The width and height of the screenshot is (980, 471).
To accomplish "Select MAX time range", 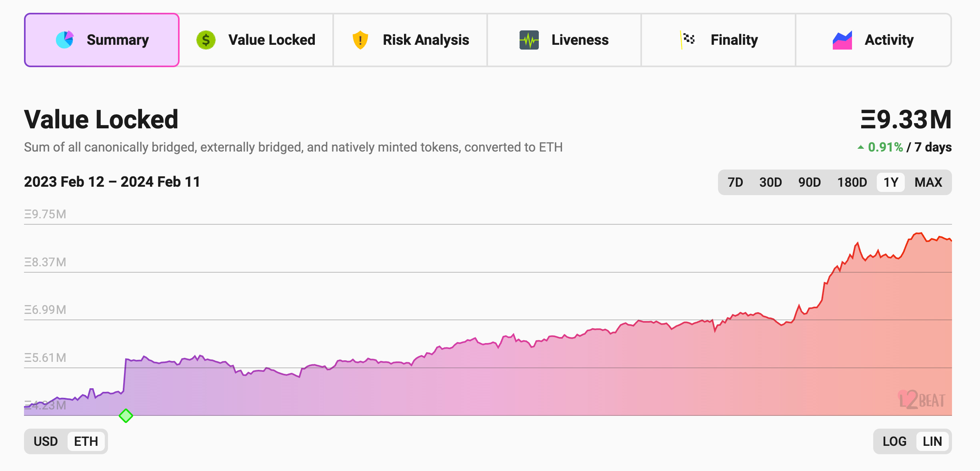I will [x=928, y=182].
